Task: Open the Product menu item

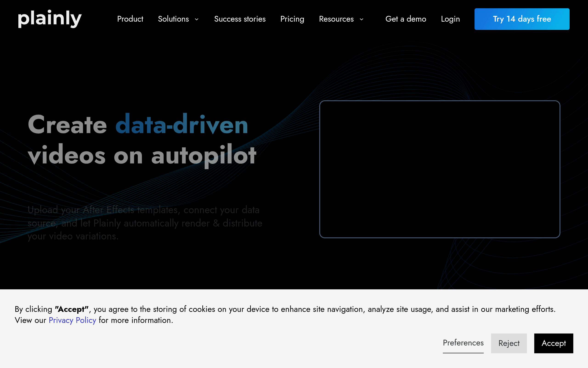Action: click(130, 19)
